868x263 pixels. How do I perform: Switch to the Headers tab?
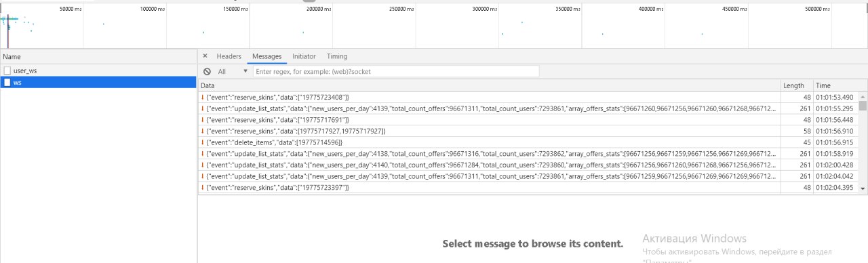pos(229,56)
